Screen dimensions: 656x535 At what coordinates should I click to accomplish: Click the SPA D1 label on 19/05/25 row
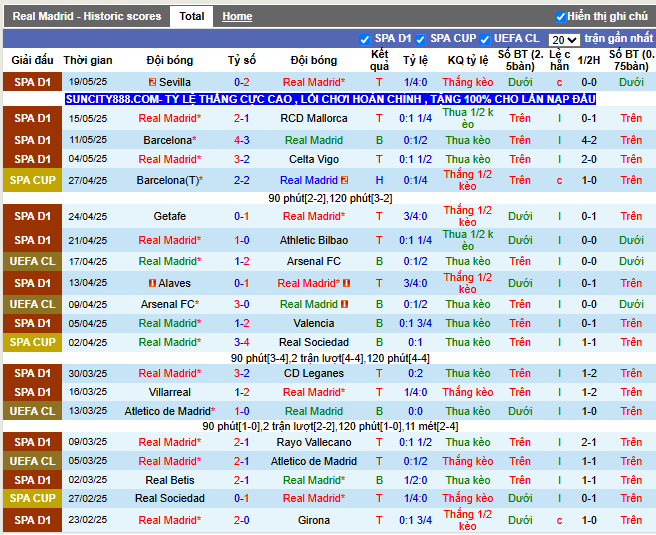pos(32,82)
